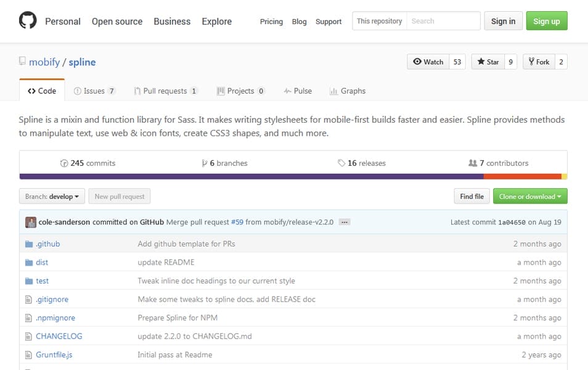Click the purple language bar segment
The height and width of the screenshot is (370, 588).
tap(251, 176)
